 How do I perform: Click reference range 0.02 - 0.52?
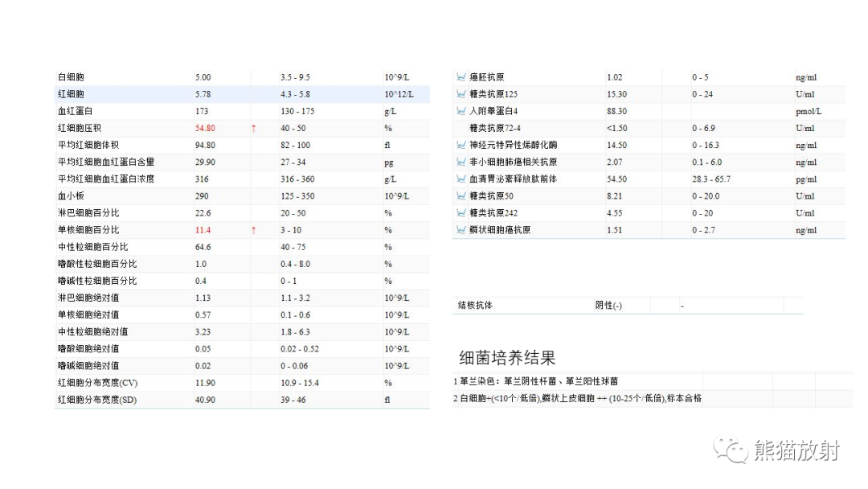(300, 349)
